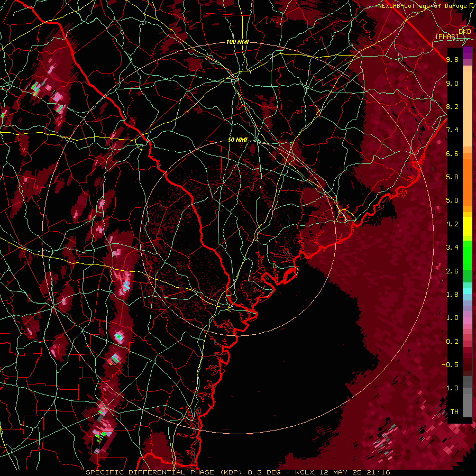Click the yellow segment of the color bar
The width and height of the screenshot is (476, 476).
(467, 226)
